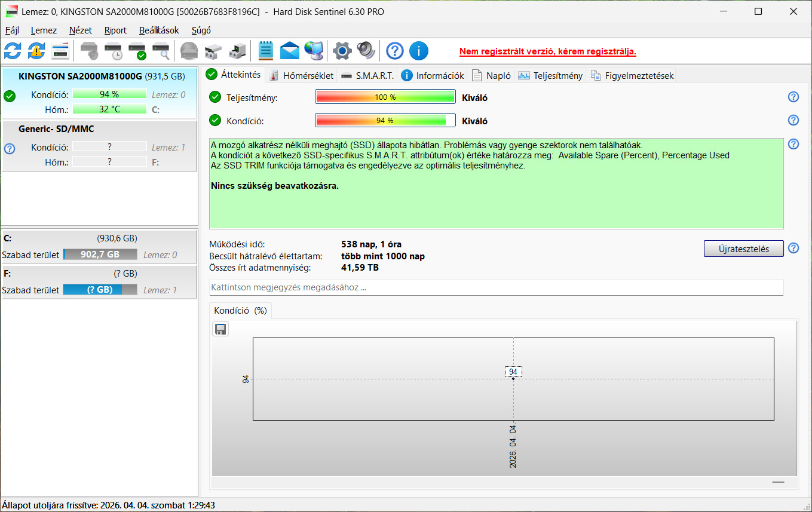
Task: Click the Teljesítmény 100 % progress bar
Action: pos(385,97)
